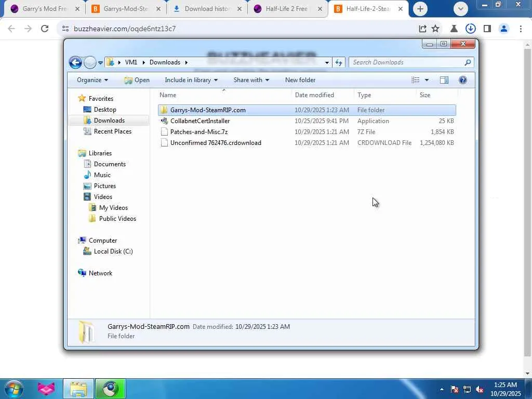This screenshot has width=532, height=399.
Task: Open the Documents library
Action: 110,164
